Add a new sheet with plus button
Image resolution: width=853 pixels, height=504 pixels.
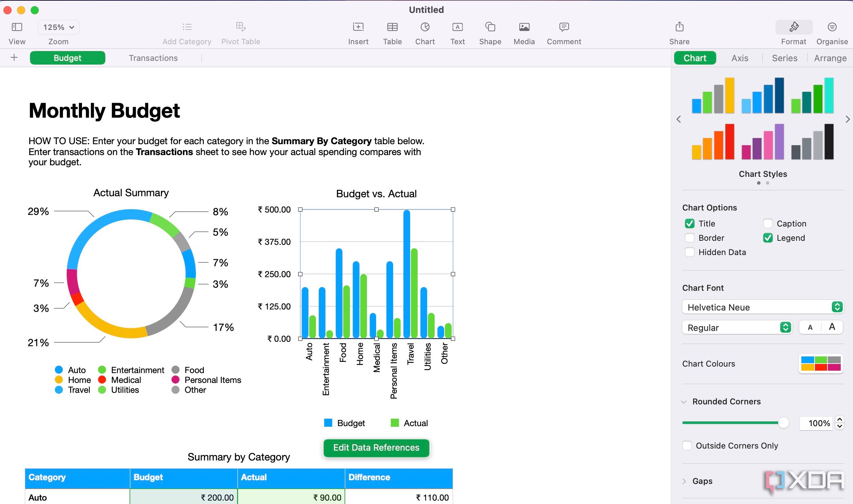(x=14, y=58)
